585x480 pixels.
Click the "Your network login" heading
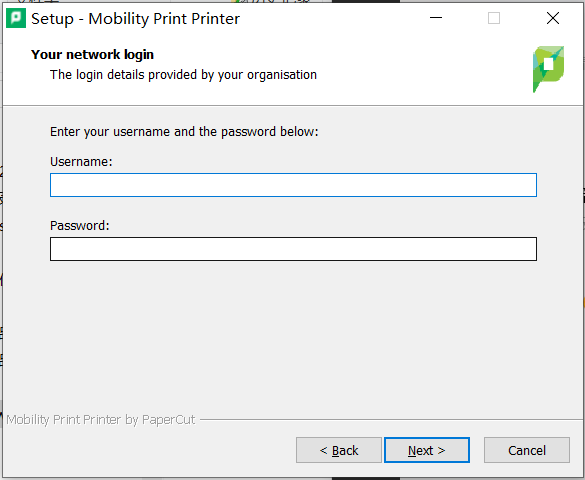pos(92,54)
